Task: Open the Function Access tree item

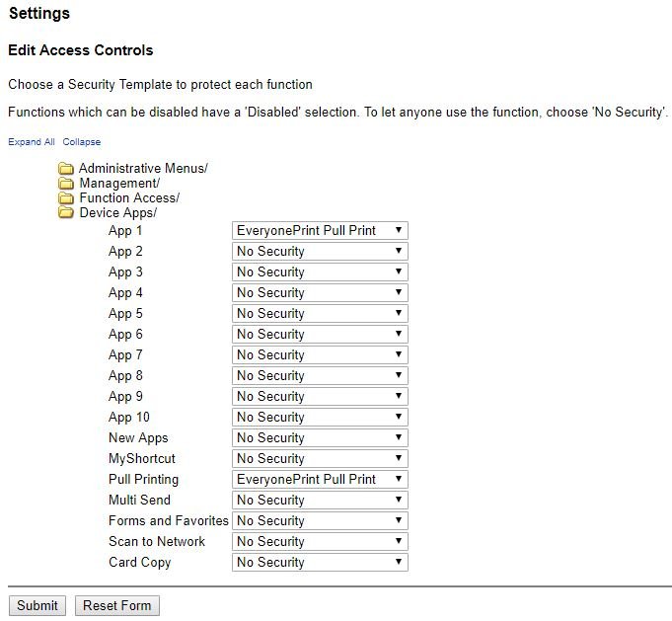Action: pos(129,198)
